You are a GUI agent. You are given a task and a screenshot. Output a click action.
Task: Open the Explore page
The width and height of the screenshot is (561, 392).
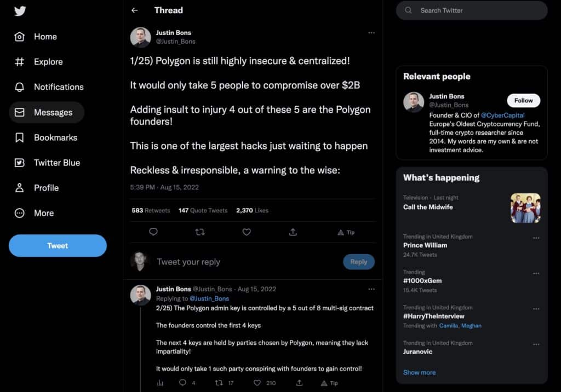pyautogui.click(x=38, y=62)
